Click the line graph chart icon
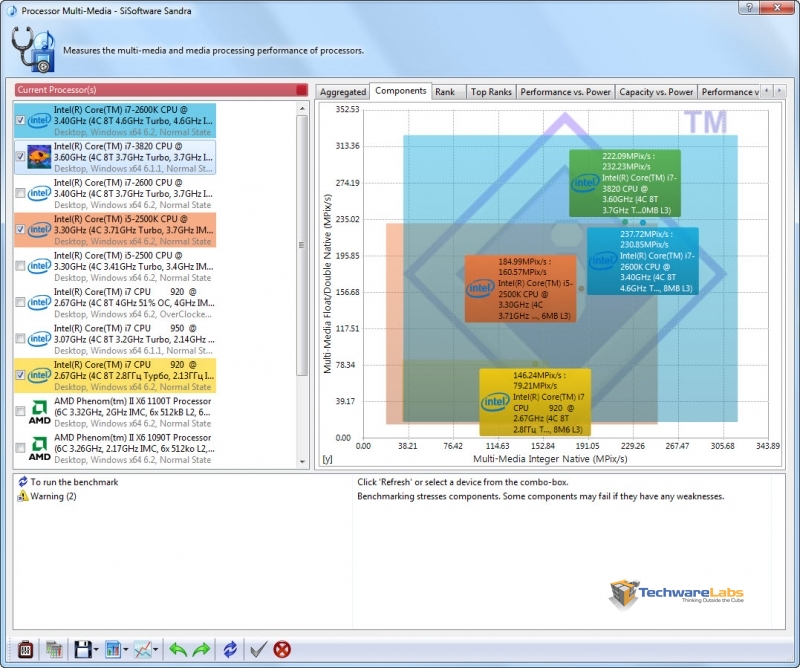 (x=142, y=649)
